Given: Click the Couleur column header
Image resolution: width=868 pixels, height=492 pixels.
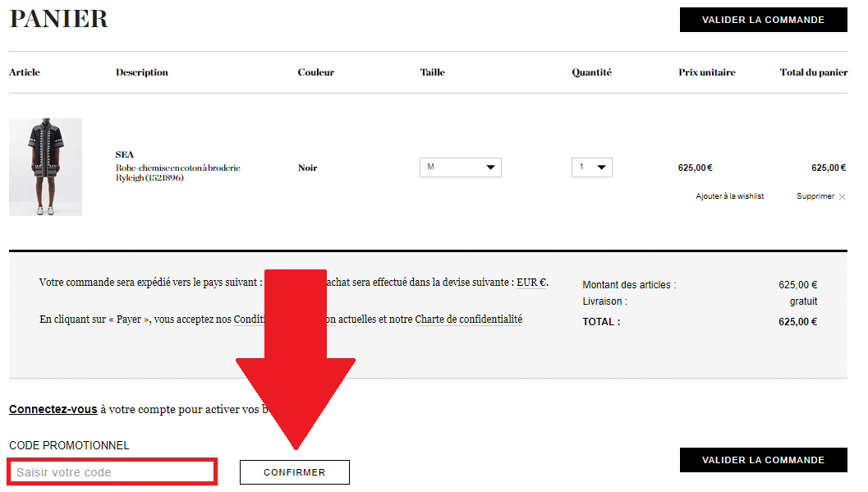Looking at the screenshot, I should (316, 72).
